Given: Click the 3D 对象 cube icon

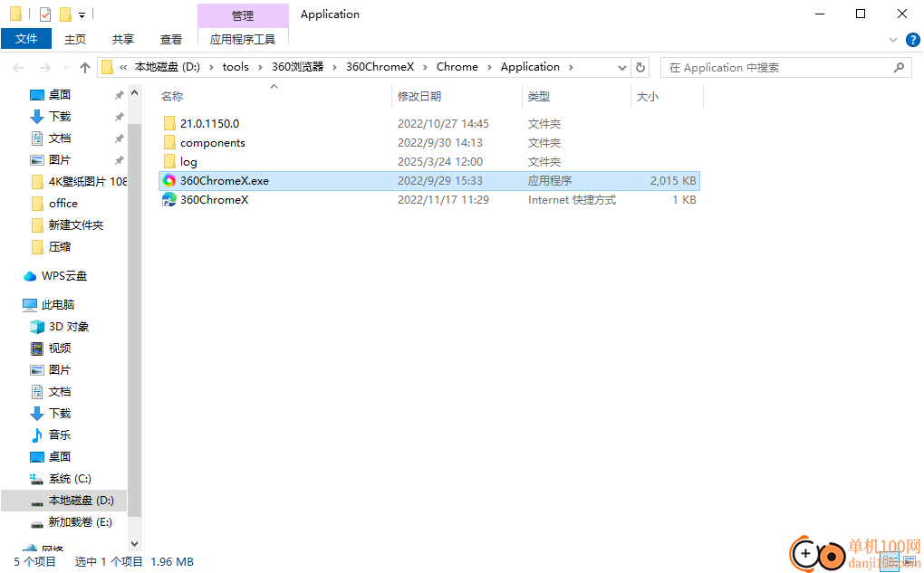Looking at the screenshot, I should click(x=37, y=326).
